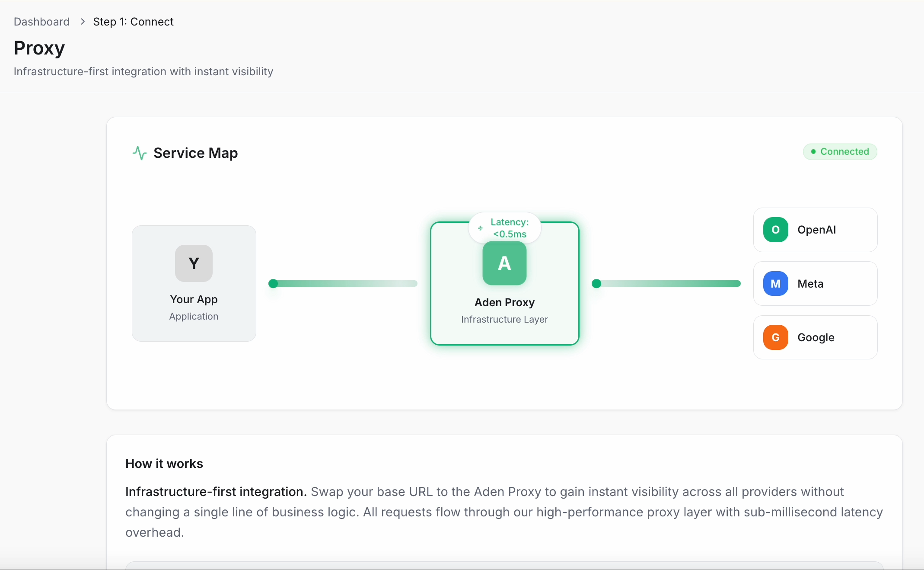The height and width of the screenshot is (570, 924).
Task: Click the Service Map pulse icon
Action: 139,153
